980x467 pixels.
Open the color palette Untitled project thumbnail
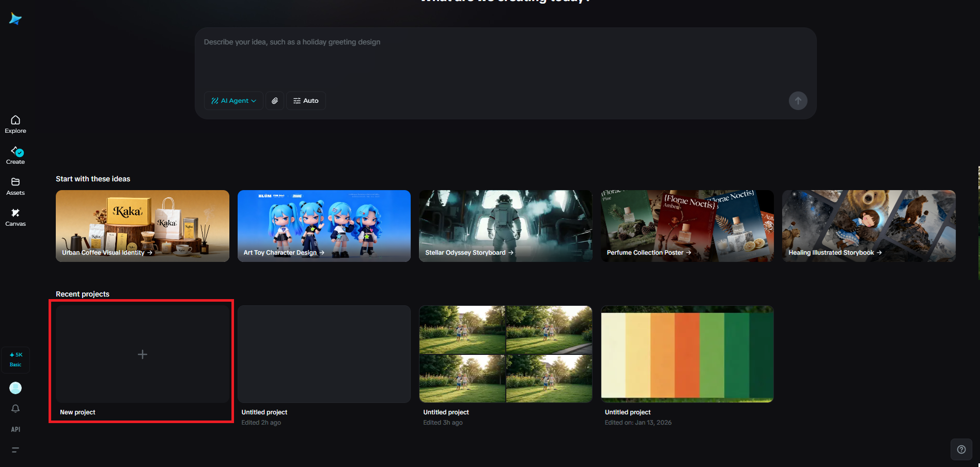coord(687,354)
